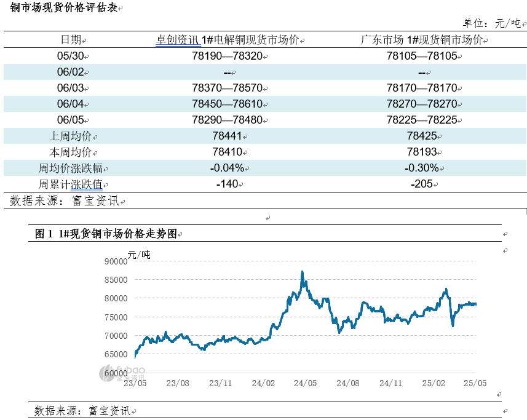Click the underlined 涨跌值 text in the last row
The height and width of the screenshot is (420, 527).
coord(86,184)
